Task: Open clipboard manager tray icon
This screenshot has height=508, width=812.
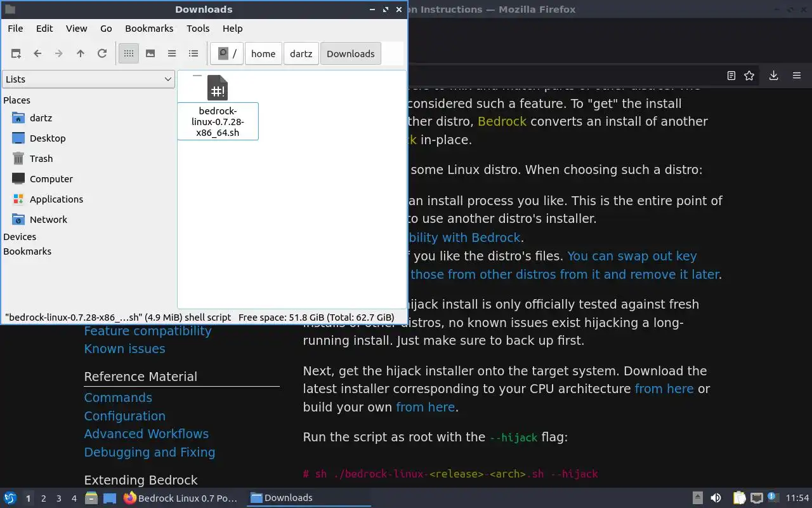Action: (x=740, y=498)
